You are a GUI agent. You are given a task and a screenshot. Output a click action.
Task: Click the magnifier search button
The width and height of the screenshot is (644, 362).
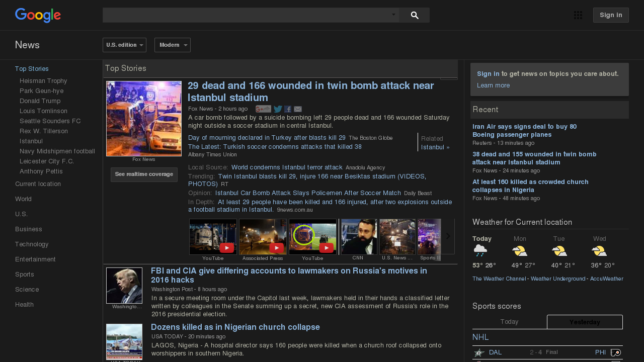tap(415, 15)
